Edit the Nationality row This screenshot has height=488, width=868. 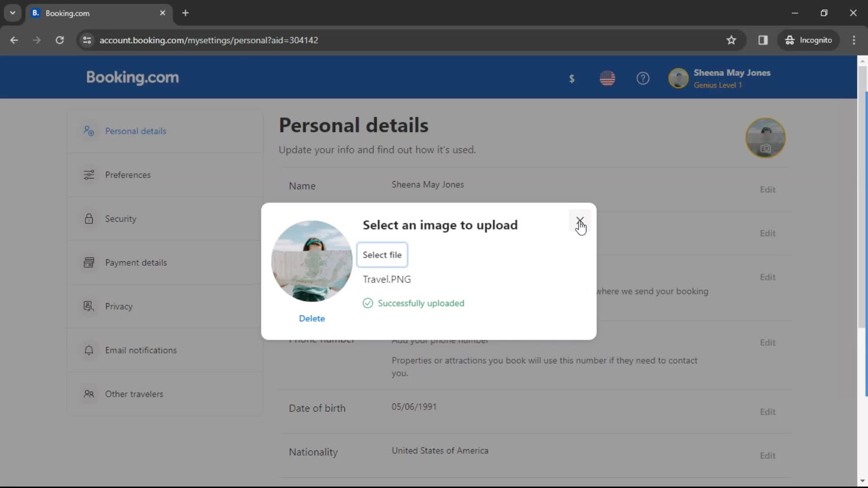pos(768,455)
